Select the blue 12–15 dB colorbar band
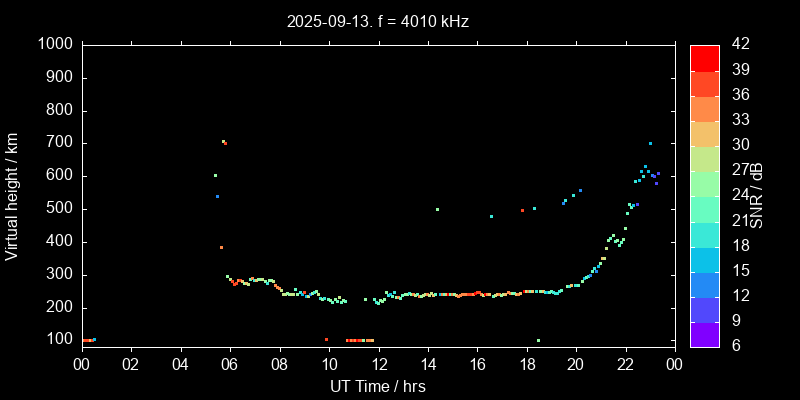This screenshot has height=400, width=800. click(x=705, y=283)
